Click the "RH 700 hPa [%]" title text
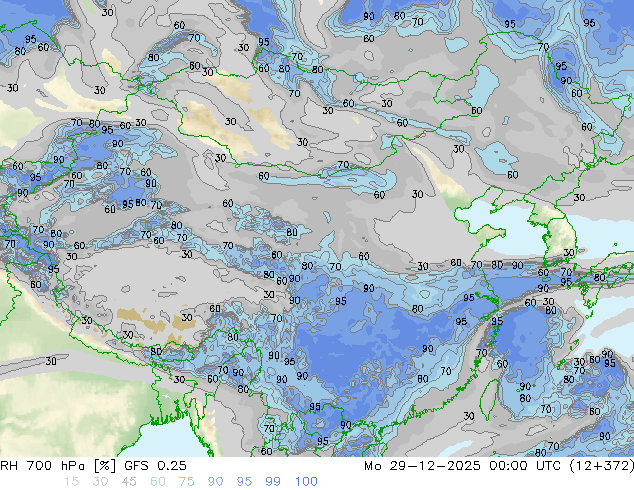The image size is (634, 490). (58, 466)
